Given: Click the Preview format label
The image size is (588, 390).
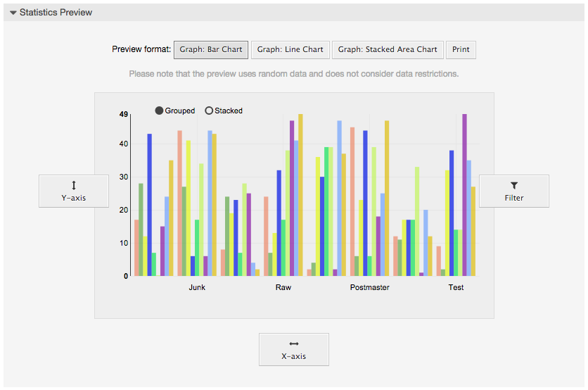Looking at the screenshot, I should 141,49.
